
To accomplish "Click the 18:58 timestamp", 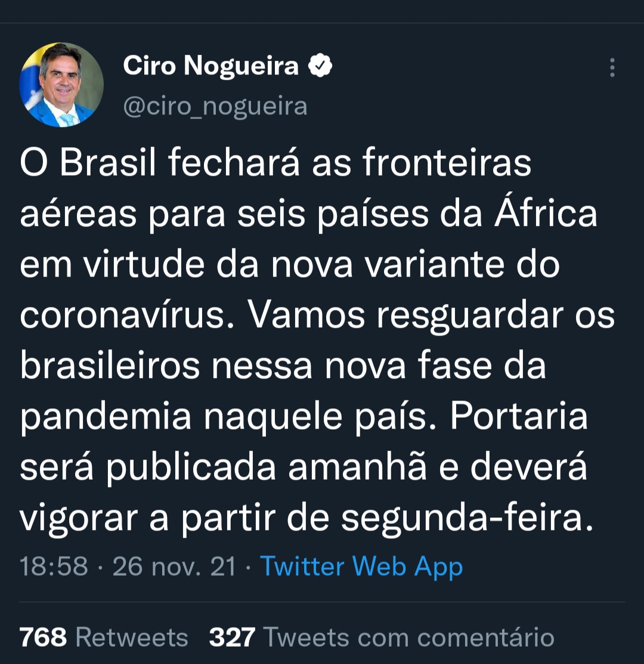I will (x=54, y=566).
